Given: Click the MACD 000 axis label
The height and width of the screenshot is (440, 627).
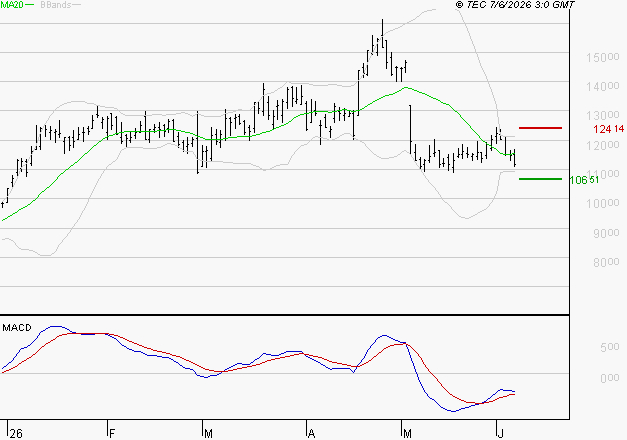Looking at the screenshot, I should click(x=610, y=378).
